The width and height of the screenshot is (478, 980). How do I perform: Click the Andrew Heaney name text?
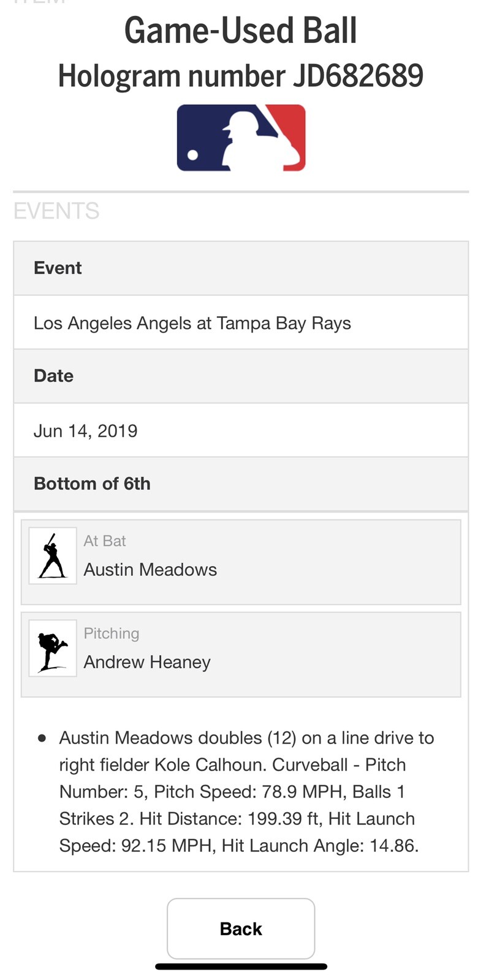147,662
